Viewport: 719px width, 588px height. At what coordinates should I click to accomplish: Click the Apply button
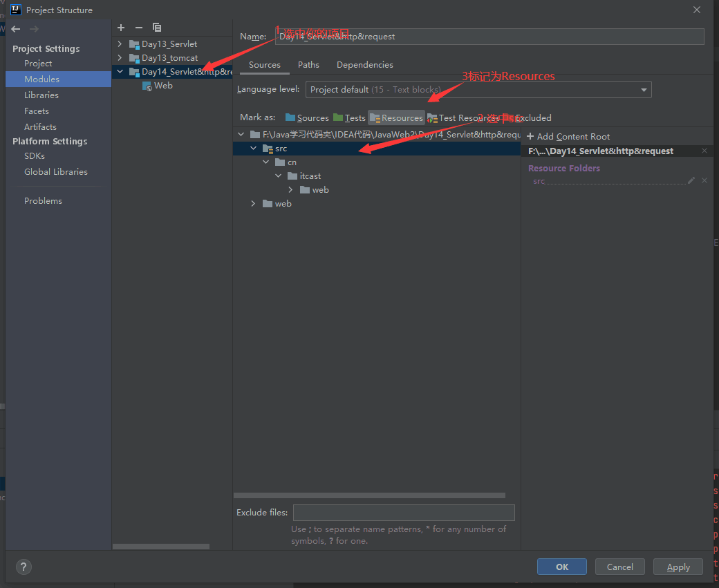[x=678, y=567]
